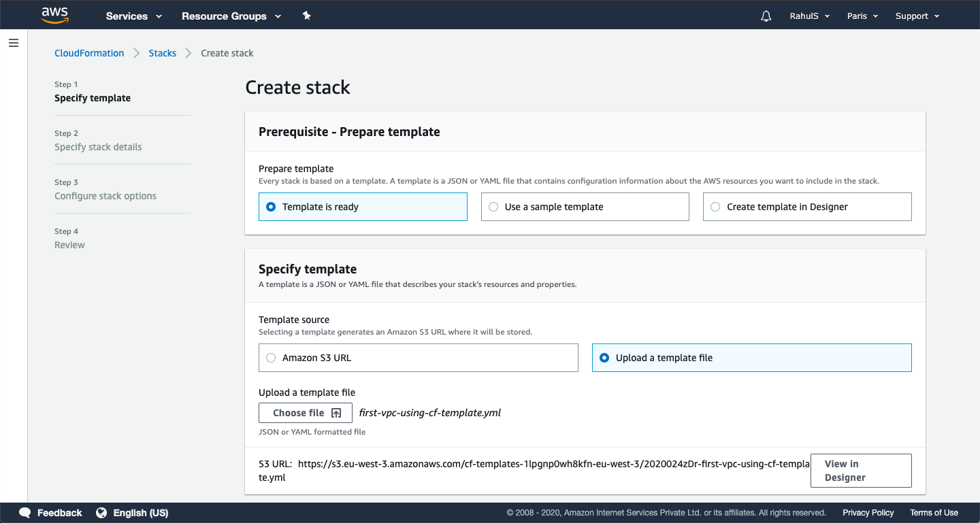Click the AWS logo home icon

[x=54, y=16]
